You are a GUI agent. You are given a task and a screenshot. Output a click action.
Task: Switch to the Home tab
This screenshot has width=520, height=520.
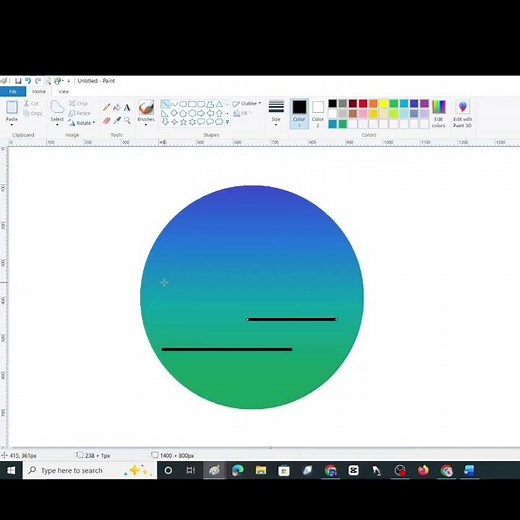39,91
